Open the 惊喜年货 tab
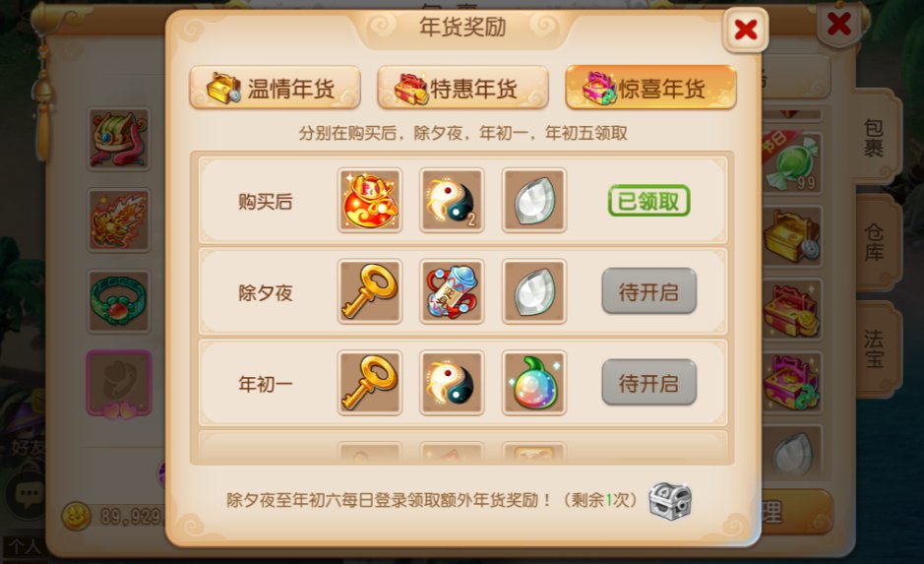Viewport: 924px width, 564px height. (650, 88)
